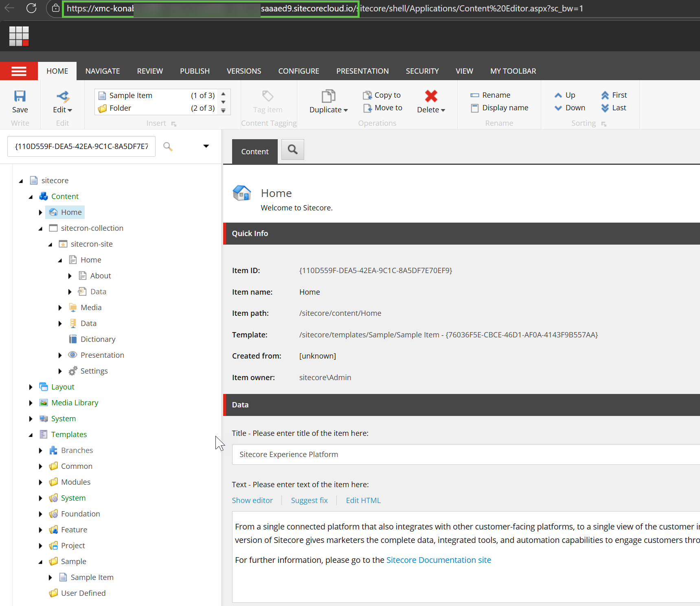
Task: Open the PUBLISH ribbon tab
Action: [195, 71]
